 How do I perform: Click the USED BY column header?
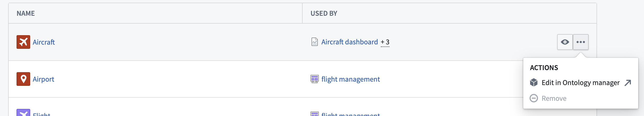point(324,13)
